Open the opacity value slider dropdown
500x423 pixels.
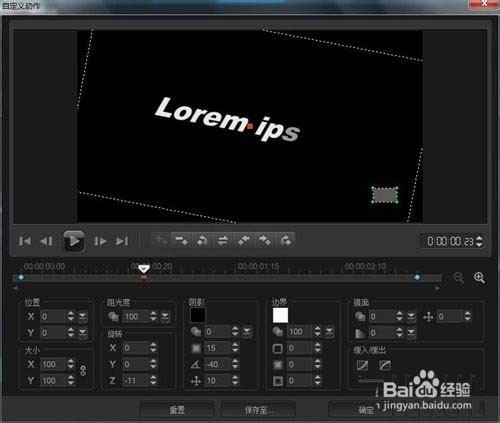[165, 316]
